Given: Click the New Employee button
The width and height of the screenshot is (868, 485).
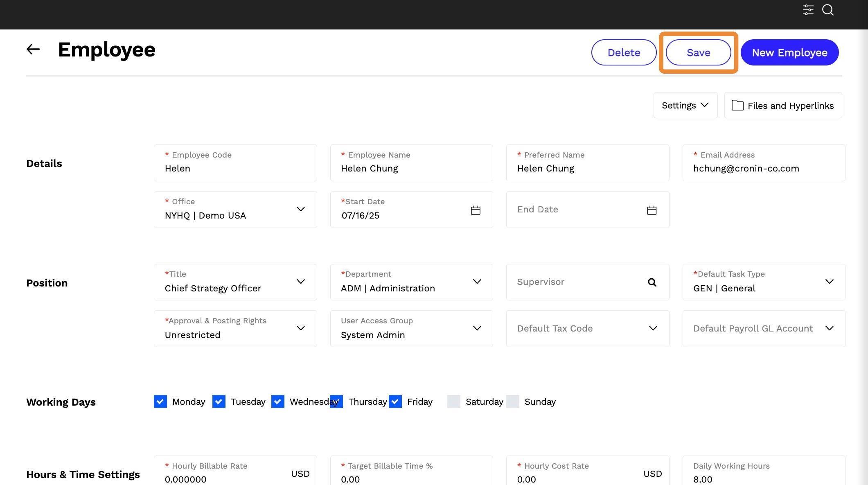Looking at the screenshot, I should coord(790,52).
